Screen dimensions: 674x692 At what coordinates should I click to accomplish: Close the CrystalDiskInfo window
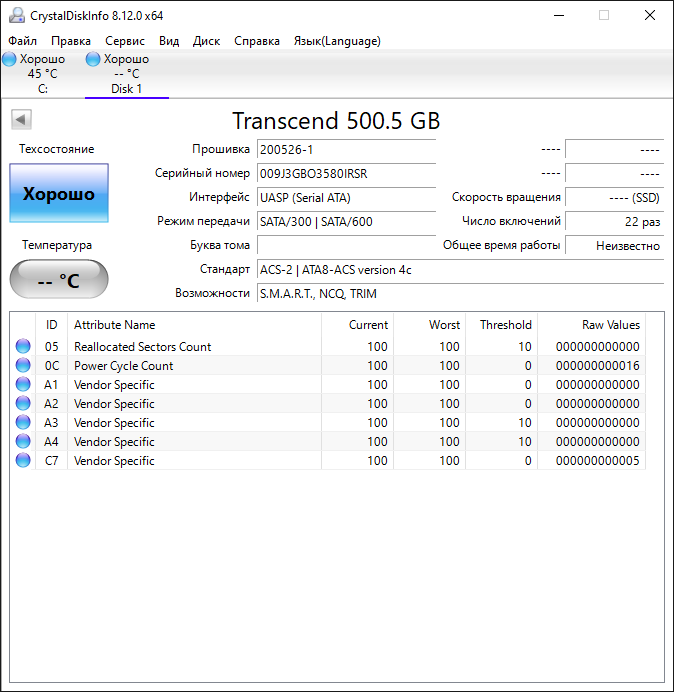pos(650,15)
